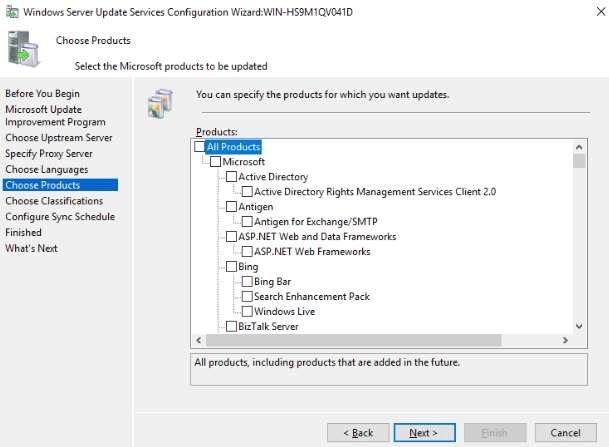The height and width of the screenshot is (447, 609).
Task: Click the Back button
Action: [x=358, y=433]
